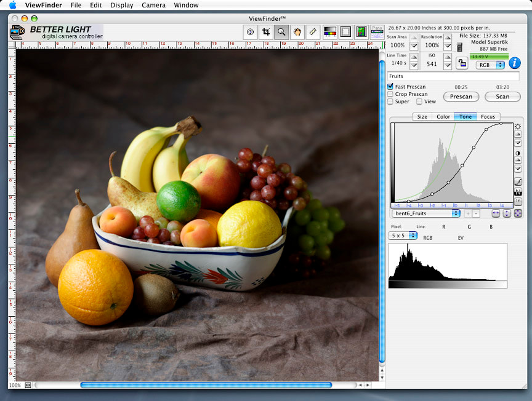Open the Display menu
Image resolution: width=532 pixels, height=401 pixels.
[x=121, y=5]
